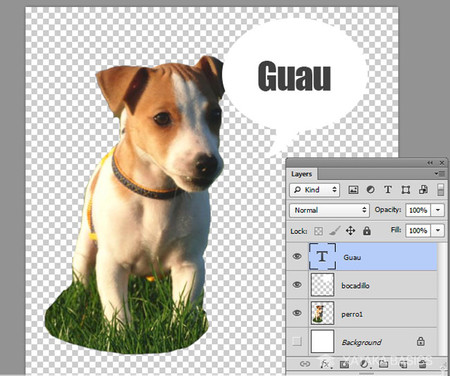Lock image pixels brush icon
Screen dimensions: 450x376
click(335, 231)
